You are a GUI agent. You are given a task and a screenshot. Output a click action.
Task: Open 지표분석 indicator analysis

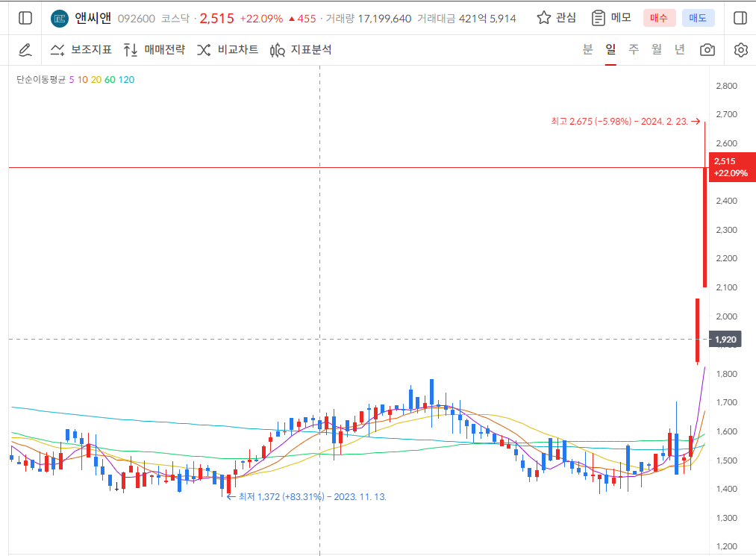tap(301, 50)
